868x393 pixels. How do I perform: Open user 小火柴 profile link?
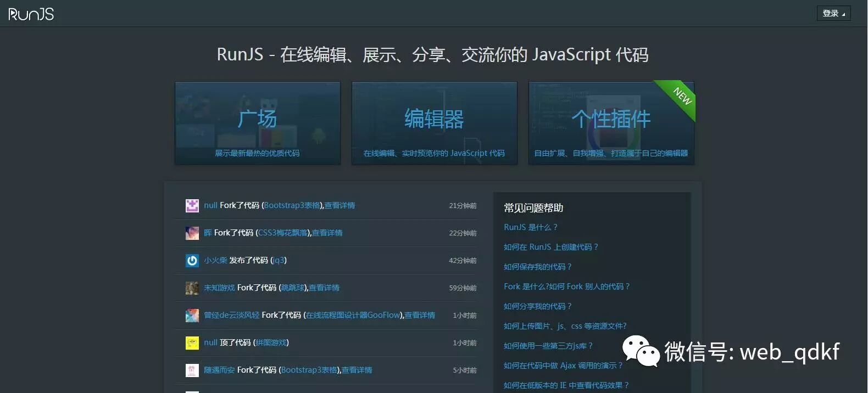click(215, 260)
